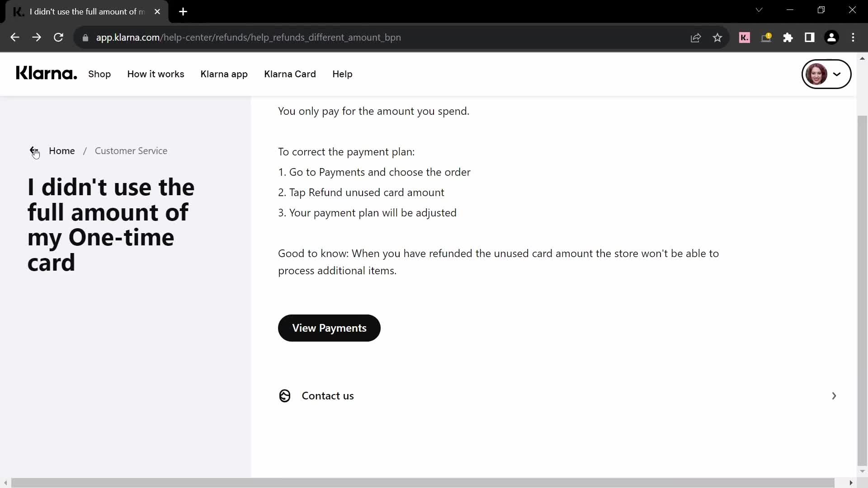This screenshot has height=488, width=868.
Task: Open the tab search dropdown arrow
Action: (759, 10)
